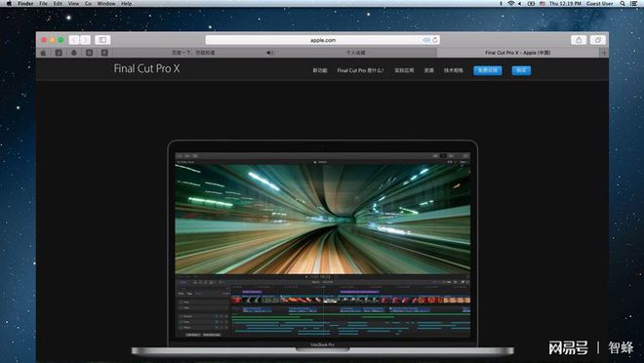The image size is (644, 363).
Task: Open the Share sheet icon in Safari
Action: (579, 40)
